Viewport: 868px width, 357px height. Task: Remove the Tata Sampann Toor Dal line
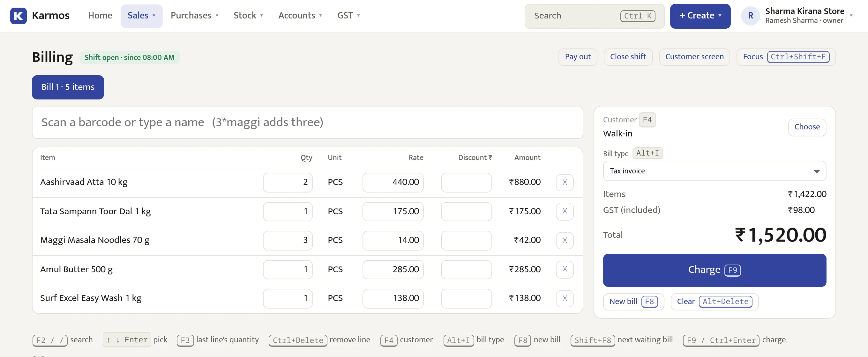pyautogui.click(x=565, y=211)
